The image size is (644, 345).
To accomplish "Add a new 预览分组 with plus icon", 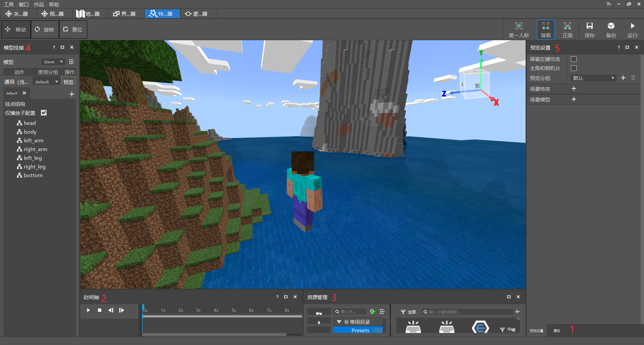I will 623,78.
